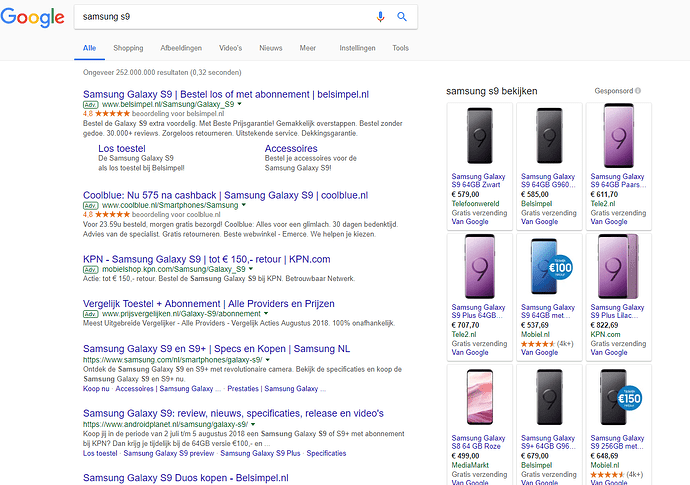Follow the 'Accessoires' sitelink

pyautogui.click(x=291, y=149)
